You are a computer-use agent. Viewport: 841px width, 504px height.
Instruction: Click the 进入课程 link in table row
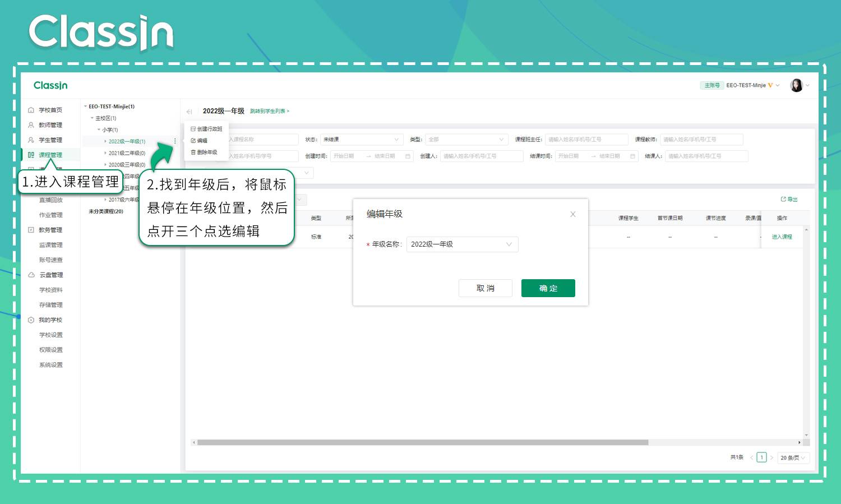click(x=782, y=237)
